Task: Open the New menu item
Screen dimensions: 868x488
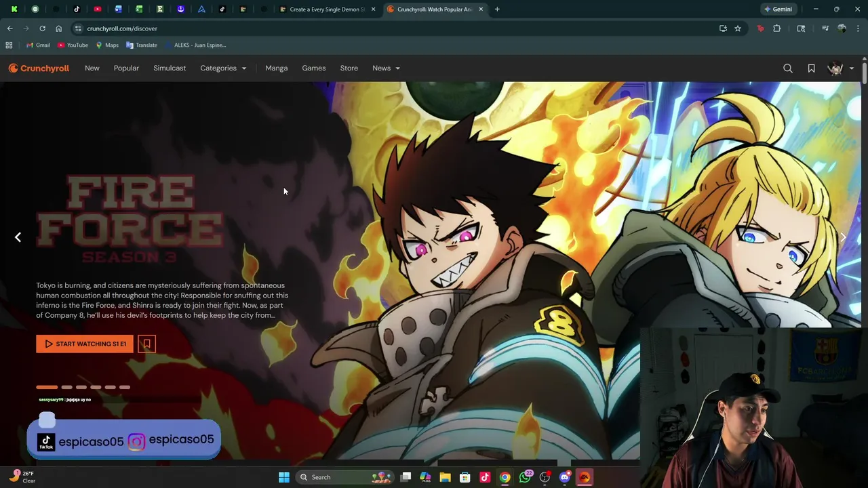Action: 92,68
